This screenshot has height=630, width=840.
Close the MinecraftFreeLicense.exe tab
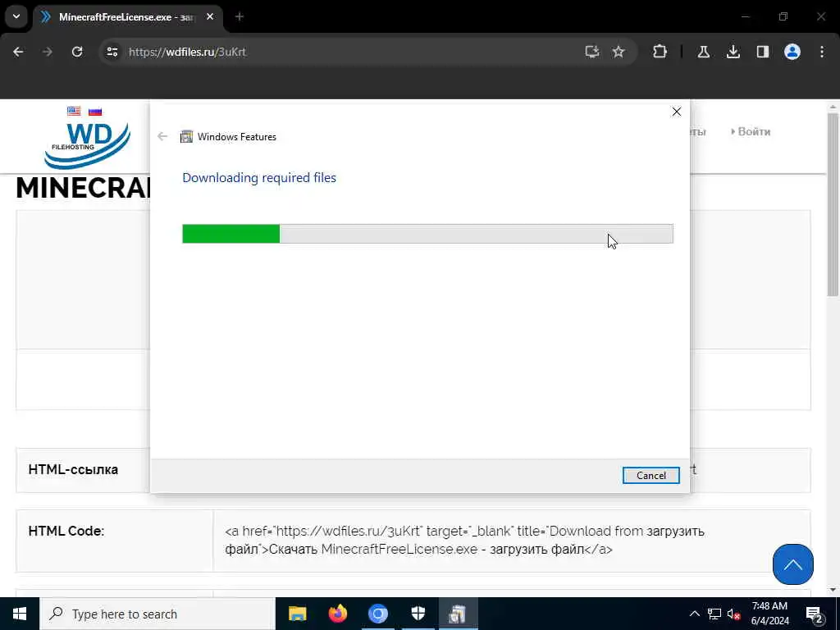click(210, 17)
